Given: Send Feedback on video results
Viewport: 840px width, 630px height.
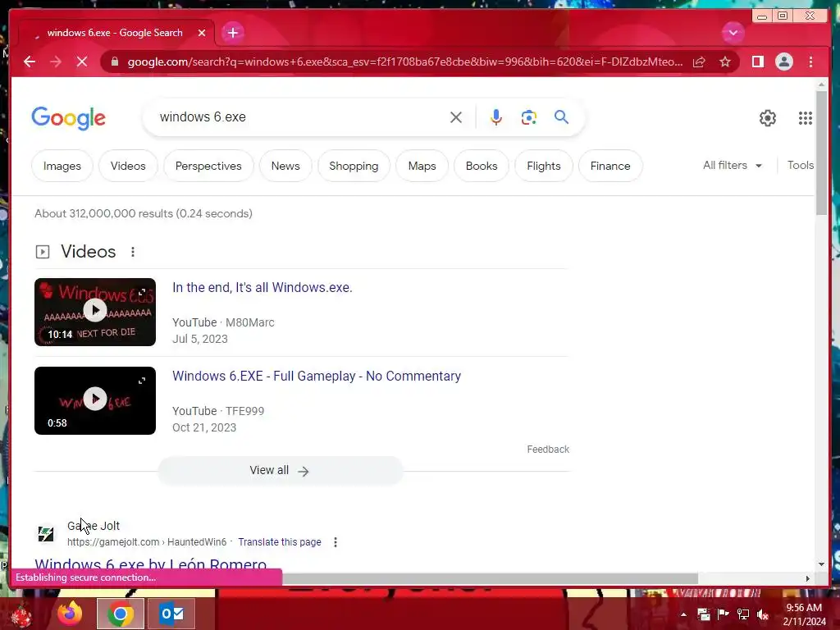Looking at the screenshot, I should 547,450.
